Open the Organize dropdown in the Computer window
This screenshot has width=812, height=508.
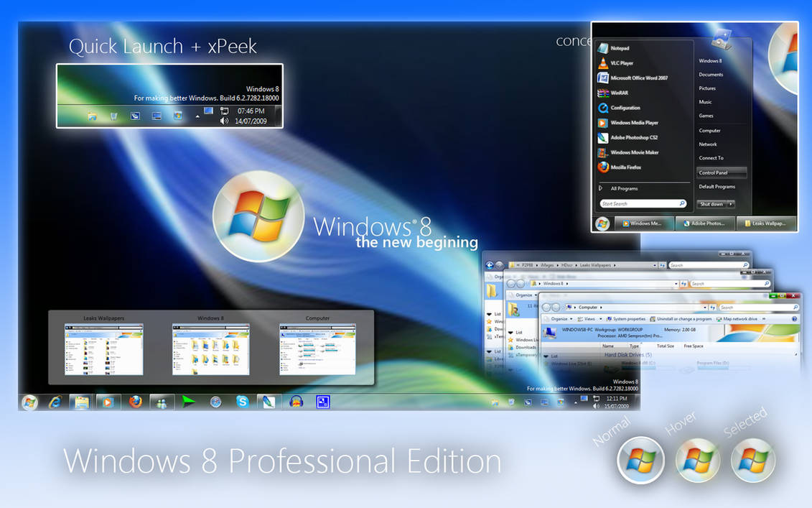coord(560,318)
